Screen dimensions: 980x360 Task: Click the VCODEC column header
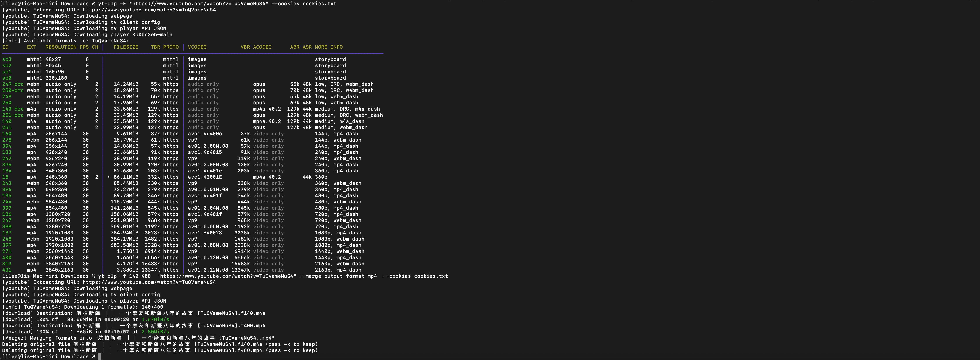[x=197, y=47]
